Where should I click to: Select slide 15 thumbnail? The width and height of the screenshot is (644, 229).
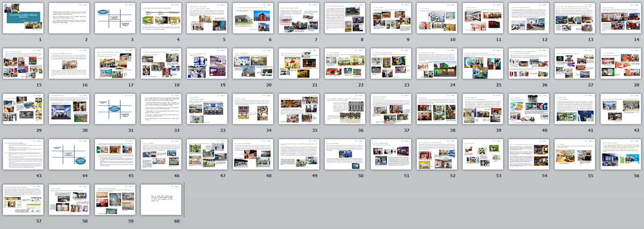[x=23, y=64]
